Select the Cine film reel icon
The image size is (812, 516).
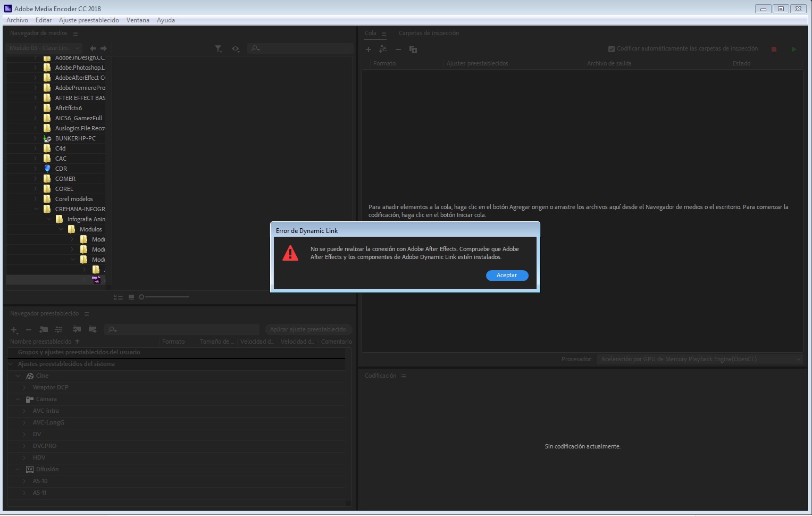click(30, 376)
